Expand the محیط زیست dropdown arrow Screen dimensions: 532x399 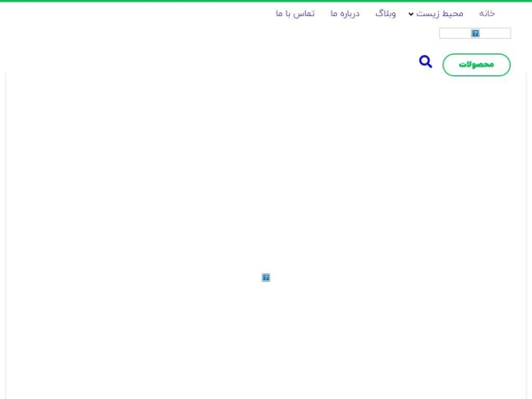click(411, 14)
